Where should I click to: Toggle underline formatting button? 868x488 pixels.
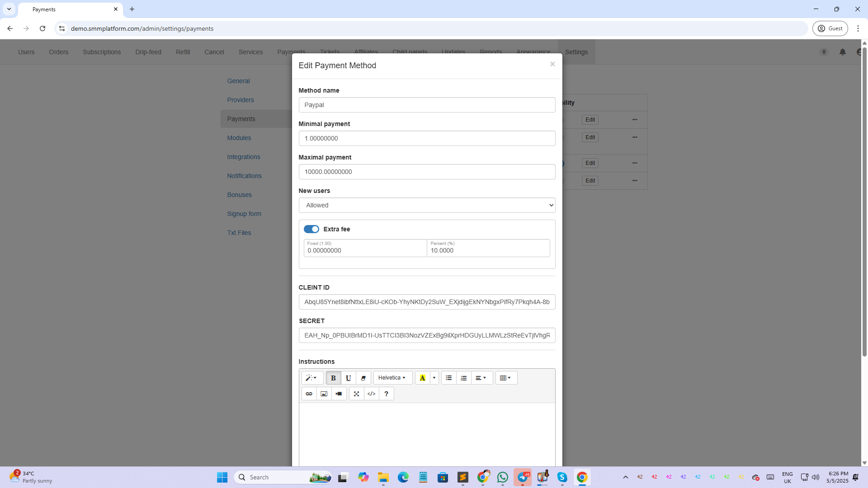coord(348,378)
